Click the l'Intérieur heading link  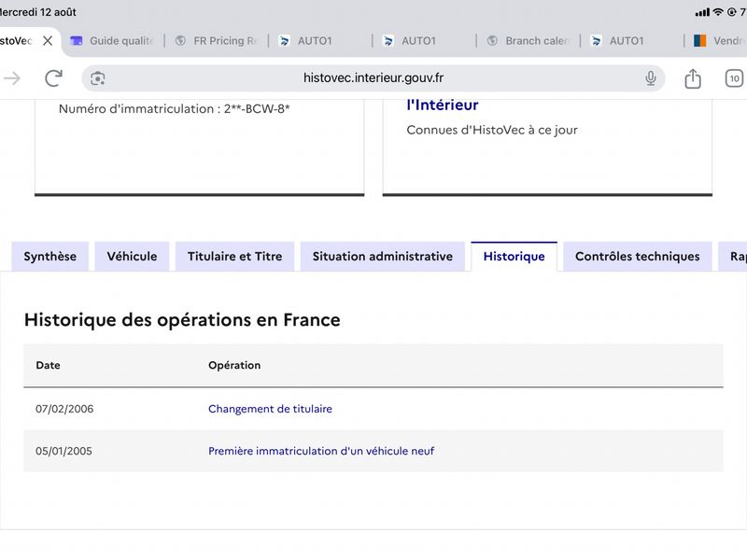(x=442, y=105)
